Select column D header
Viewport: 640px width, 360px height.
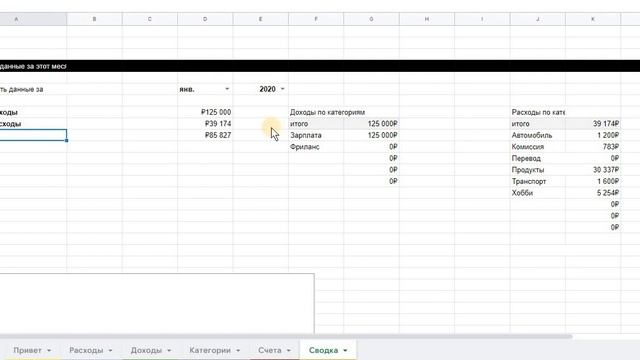click(205, 19)
